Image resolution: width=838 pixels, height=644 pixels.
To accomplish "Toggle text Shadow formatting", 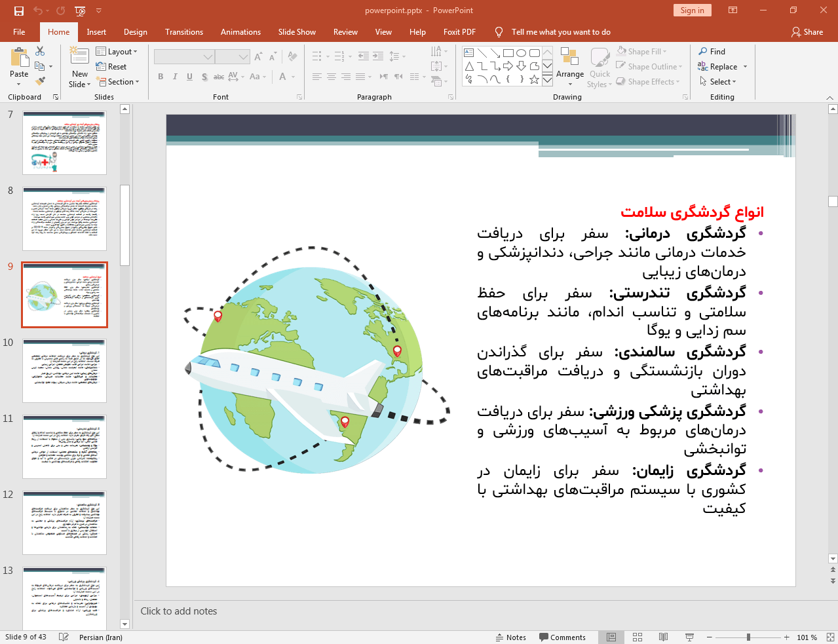I will click(x=204, y=77).
